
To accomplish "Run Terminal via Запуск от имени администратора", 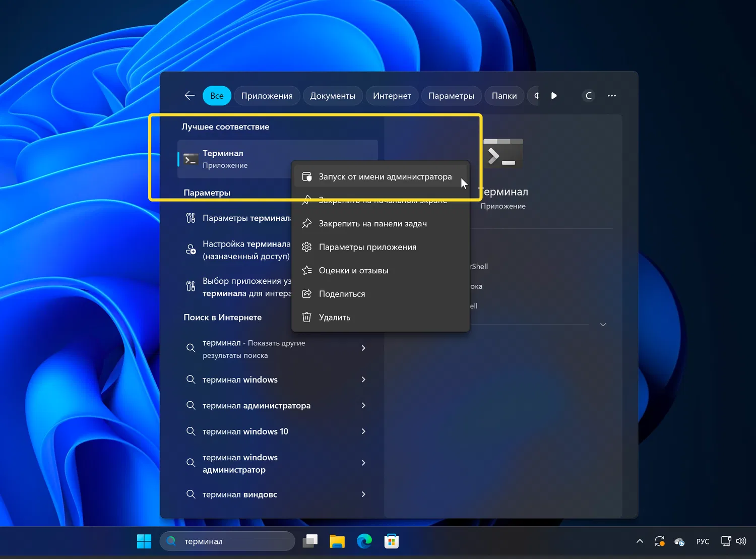I will [x=381, y=177].
